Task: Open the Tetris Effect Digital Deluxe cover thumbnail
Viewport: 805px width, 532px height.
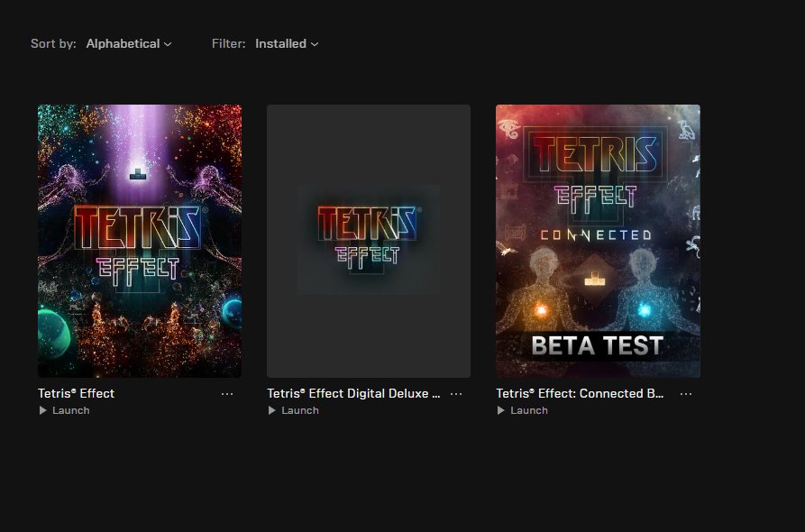Action: click(369, 241)
